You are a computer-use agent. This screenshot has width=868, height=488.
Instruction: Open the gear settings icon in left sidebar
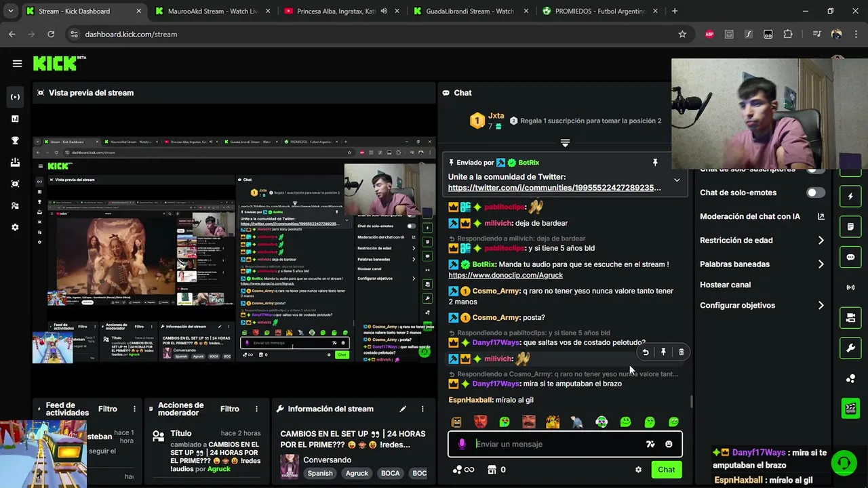[15, 227]
